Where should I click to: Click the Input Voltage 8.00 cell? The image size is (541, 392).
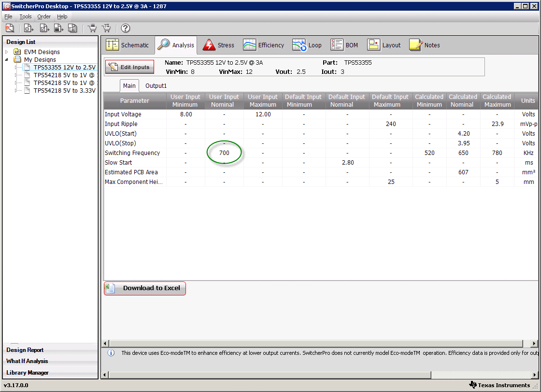click(185, 114)
